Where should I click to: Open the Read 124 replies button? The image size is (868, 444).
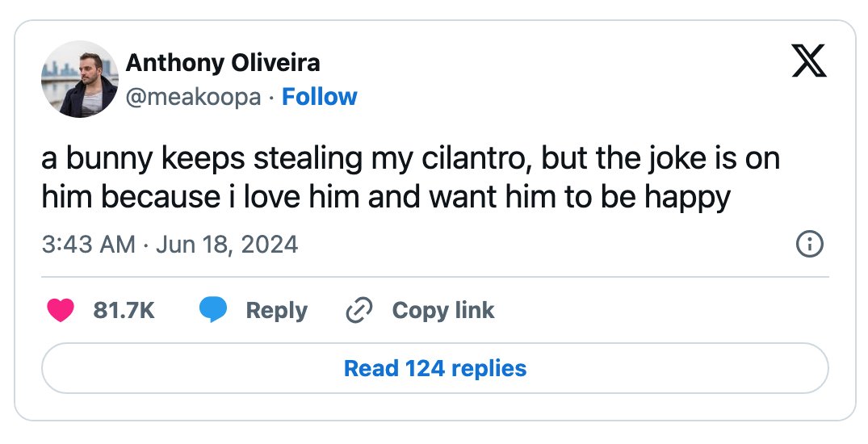[435, 368]
